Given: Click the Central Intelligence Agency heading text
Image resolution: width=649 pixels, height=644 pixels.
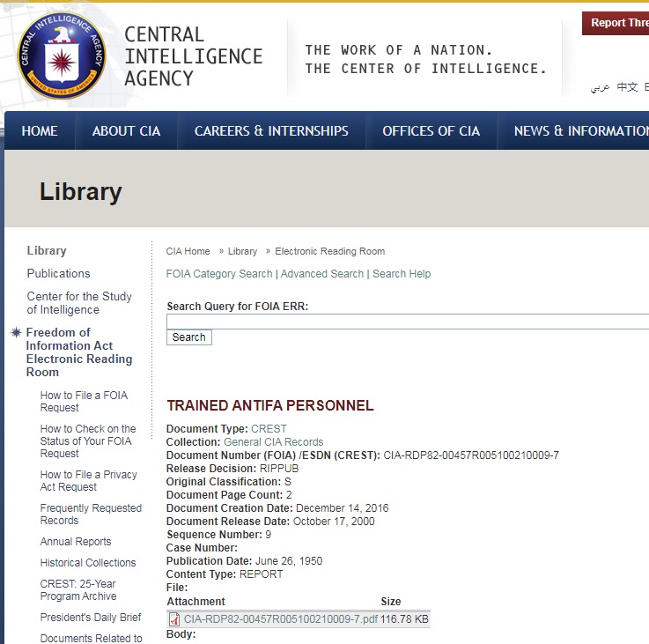Looking at the screenshot, I should coord(194,56).
